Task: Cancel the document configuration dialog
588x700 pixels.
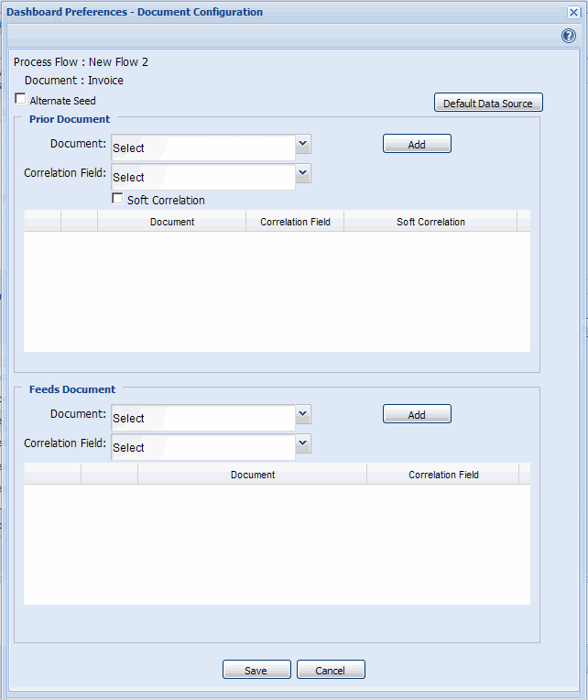Action: coord(331,670)
